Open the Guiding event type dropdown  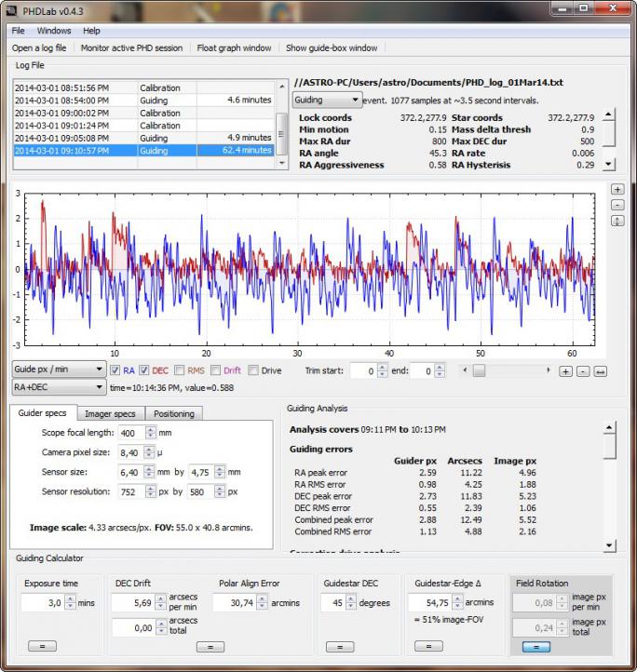point(327,100)
